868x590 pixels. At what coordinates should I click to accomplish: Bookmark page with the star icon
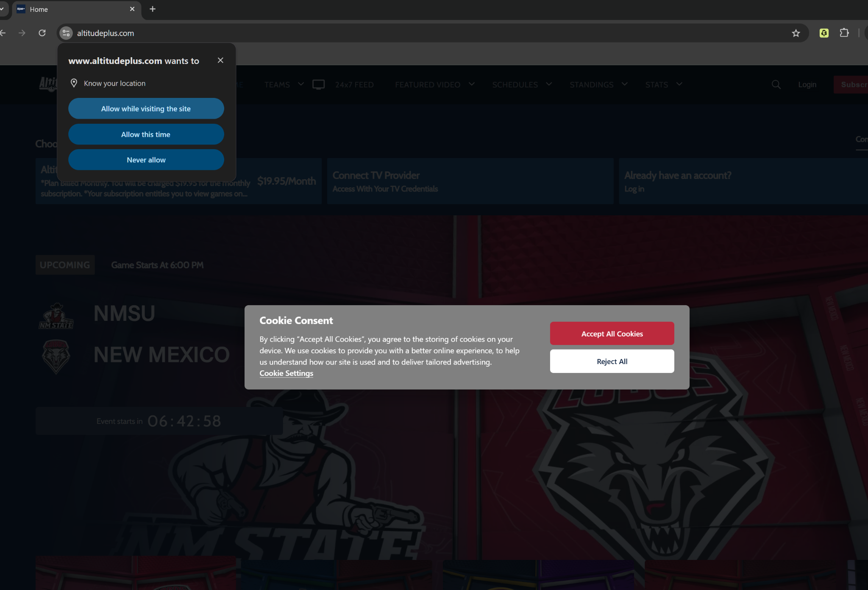pyautogui.click(x=796, y=33)
